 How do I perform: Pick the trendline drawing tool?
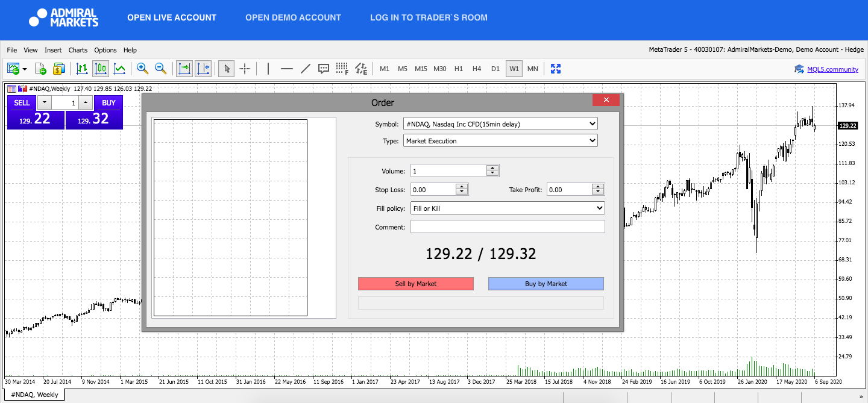[306, 69]
